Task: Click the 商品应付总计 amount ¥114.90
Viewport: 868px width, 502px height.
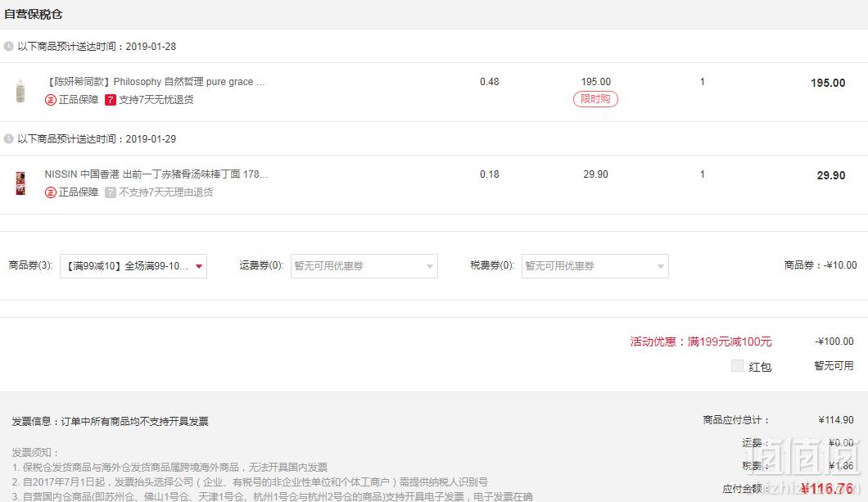Action: tap(836, 420)
